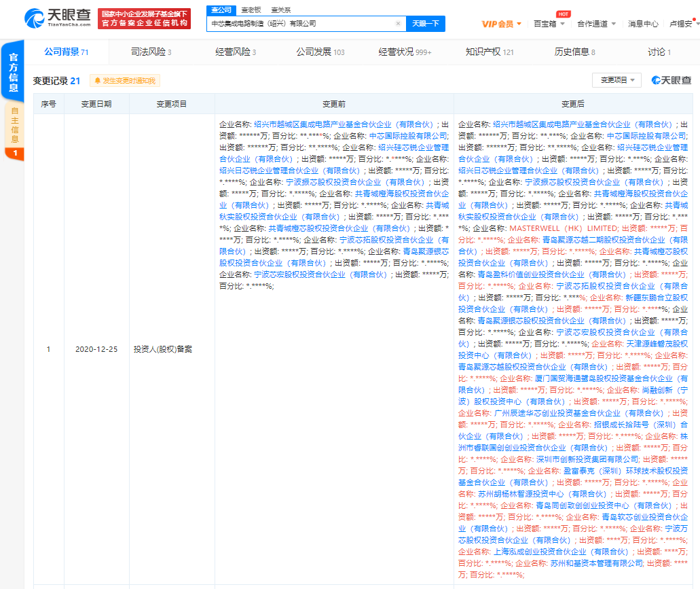Expand the 百宝箱 dropdown

[x=549, y=24]
